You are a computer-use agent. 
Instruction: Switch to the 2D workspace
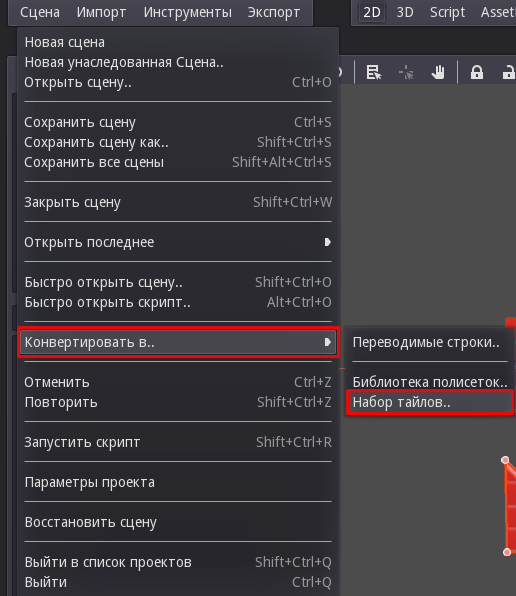(x=372, y=12)
